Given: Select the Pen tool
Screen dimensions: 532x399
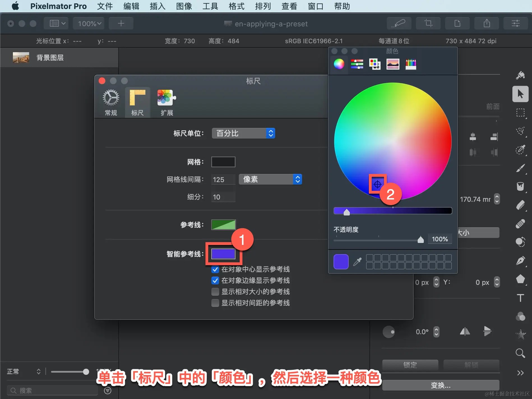Looking at the screenshot, I should click(x=521, y=261).
